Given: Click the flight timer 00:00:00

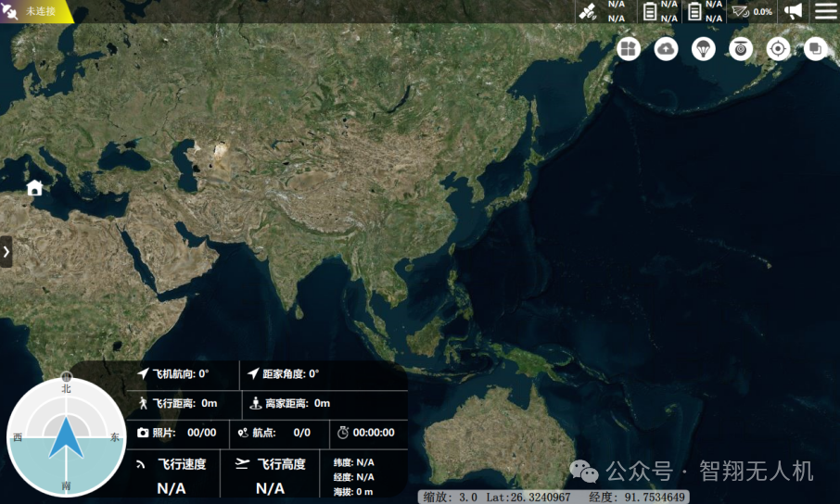Looking at the screenshot, I should click(366, 433).
